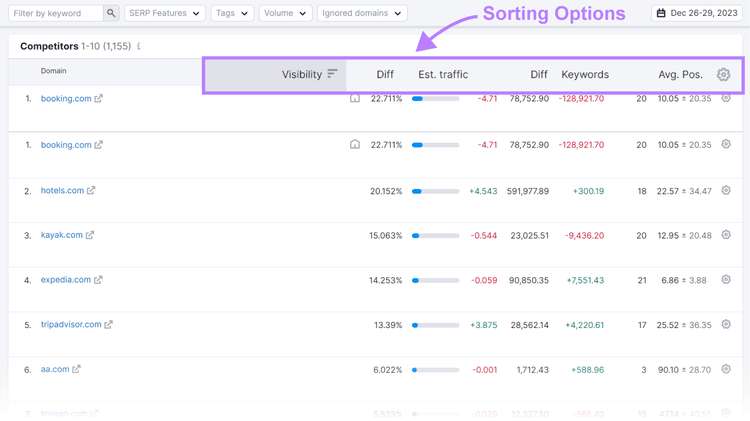Sort by the Visibility column header

302,75
